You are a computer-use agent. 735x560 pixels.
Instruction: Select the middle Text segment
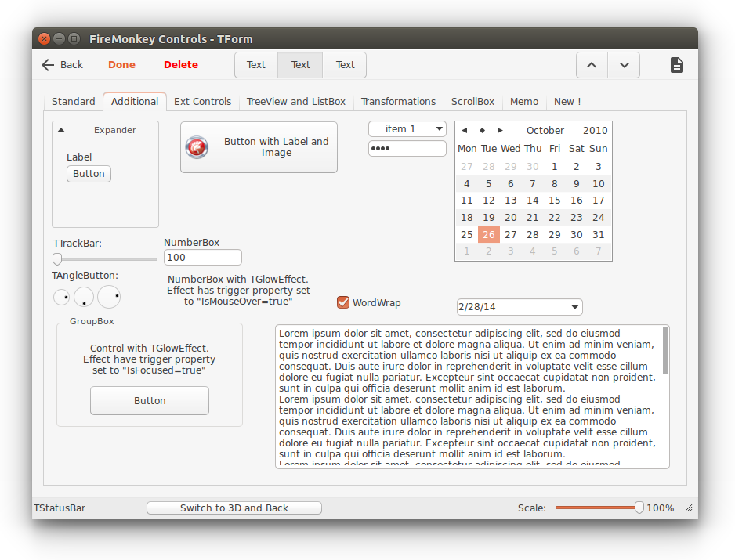click(300, 65)
